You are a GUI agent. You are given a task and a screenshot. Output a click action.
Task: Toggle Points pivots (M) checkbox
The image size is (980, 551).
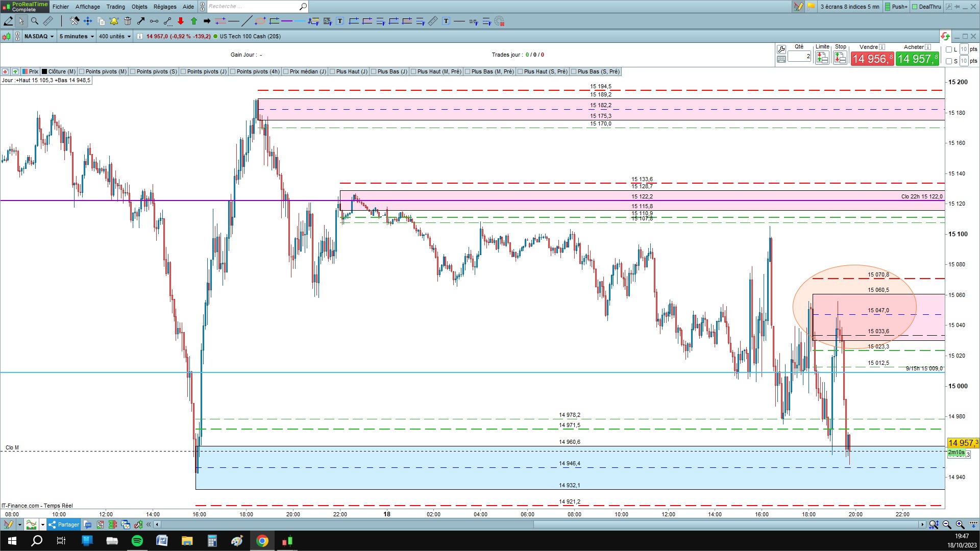pyautogui.click(x=82, y=71)
